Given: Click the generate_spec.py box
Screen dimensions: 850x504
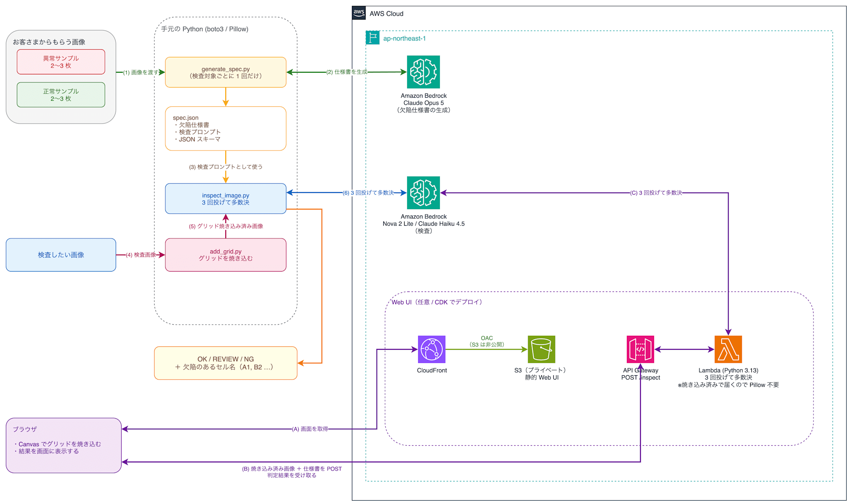Looking at the screenshot, I should click(x=226, y=72).
